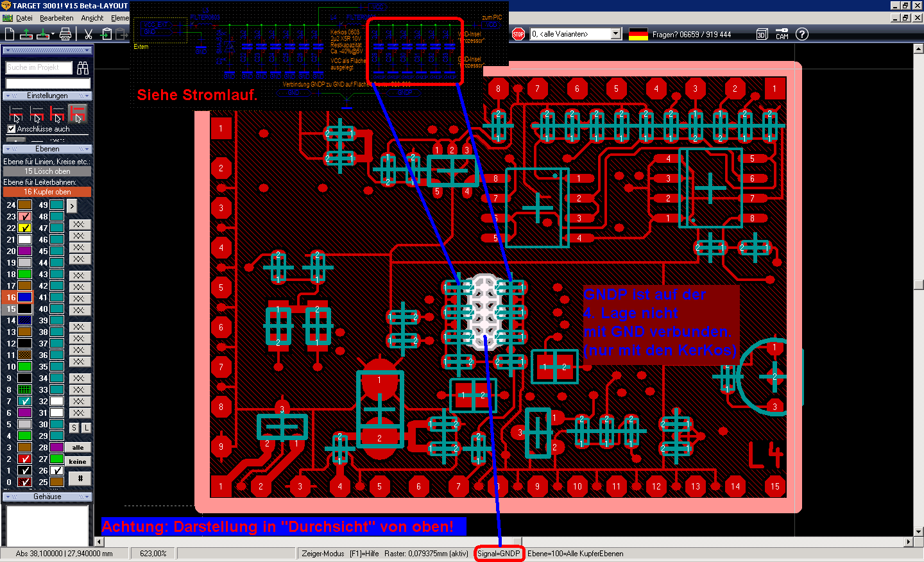This screenshot has height=562, width=924.
Task: Collapse the Ebenen panel header
Action: click(47, 149)
